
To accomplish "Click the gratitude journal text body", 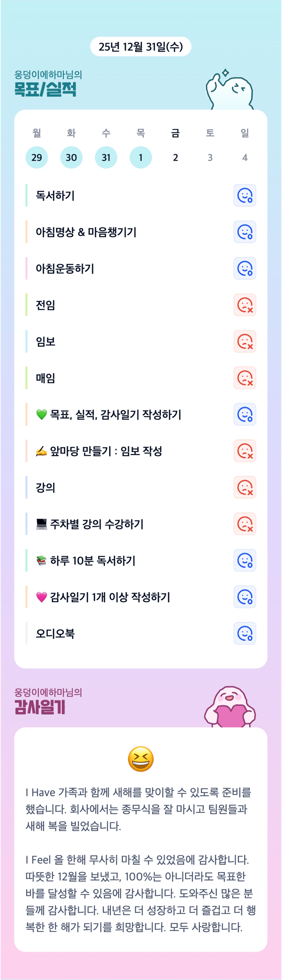I will pos(140,860).
